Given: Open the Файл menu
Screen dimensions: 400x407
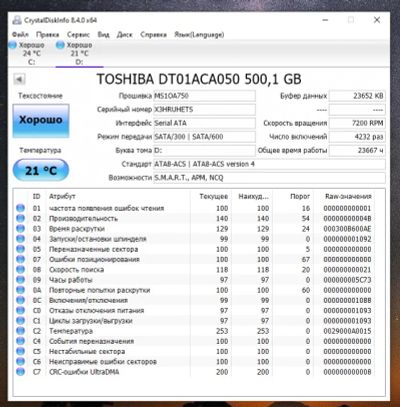Looking at the screenshot, I should [x=20, y=35].
